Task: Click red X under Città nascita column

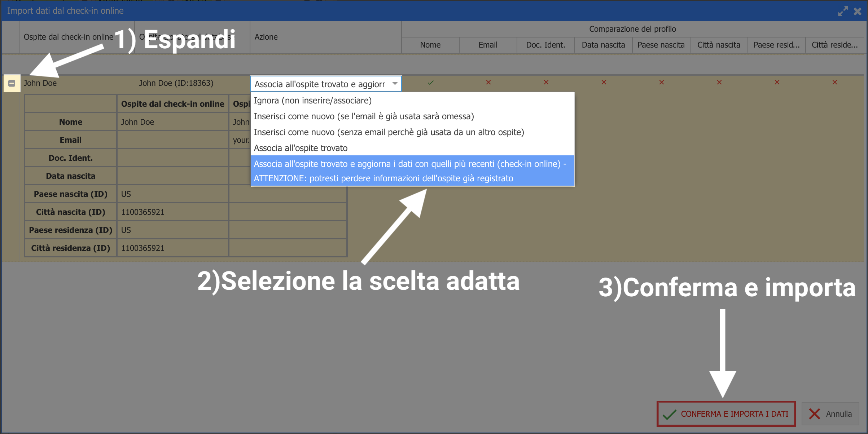Action: tap(719, 83)
